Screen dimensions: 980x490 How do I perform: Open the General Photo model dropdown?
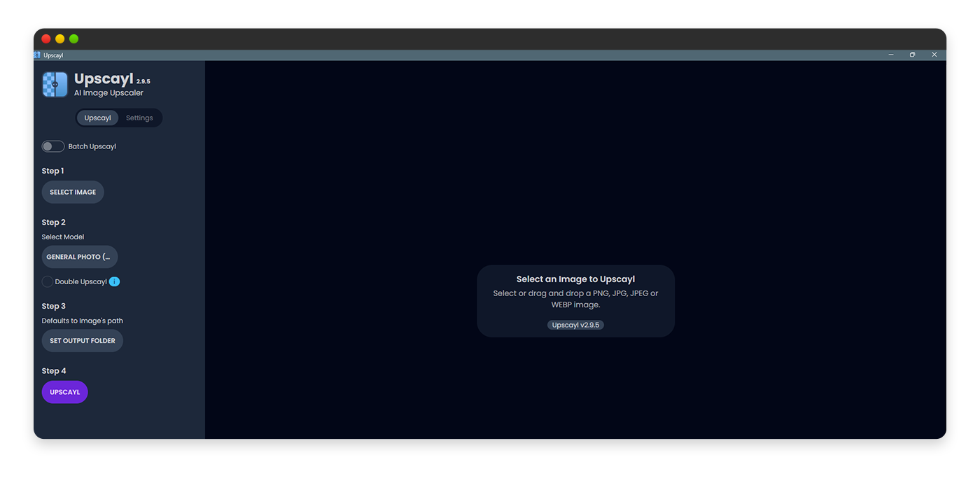point(80,257)
